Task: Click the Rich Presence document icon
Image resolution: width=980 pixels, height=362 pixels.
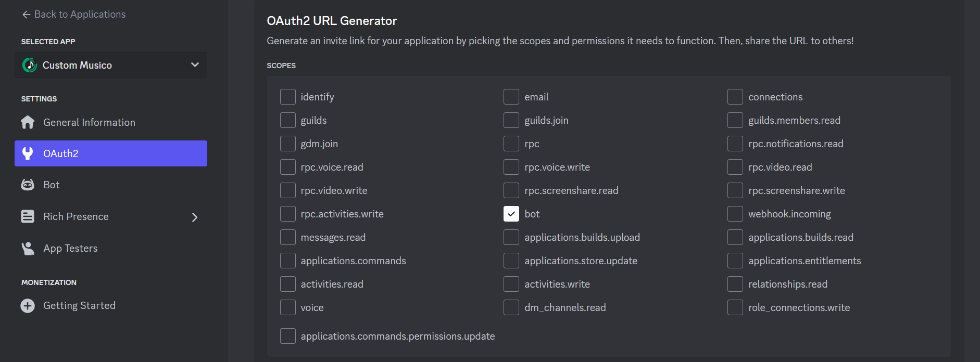Action: pyautogui.click(x=28, y=216)
